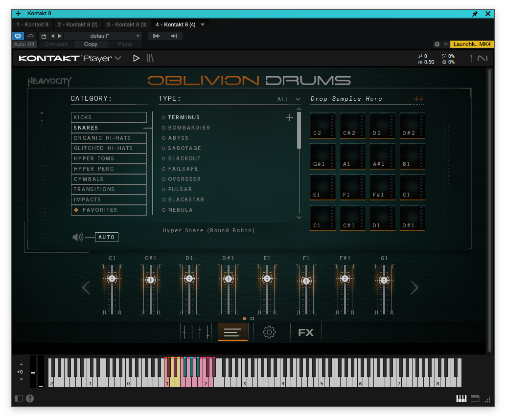Open the browser list page icon
The image size is (506, 420).
[232, 332]
